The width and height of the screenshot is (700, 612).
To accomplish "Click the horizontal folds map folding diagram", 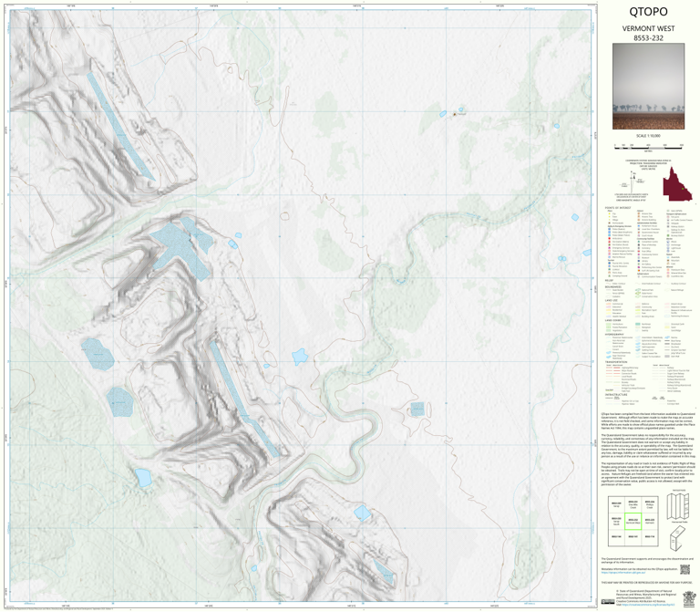I will (x=678, y=506).
